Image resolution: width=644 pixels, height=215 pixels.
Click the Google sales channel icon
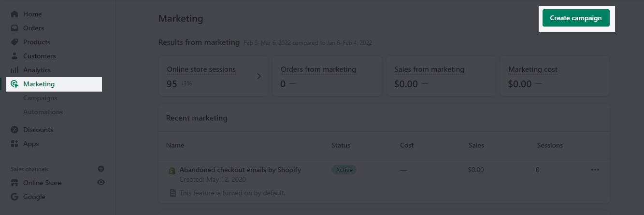click(x=14, y=197)
